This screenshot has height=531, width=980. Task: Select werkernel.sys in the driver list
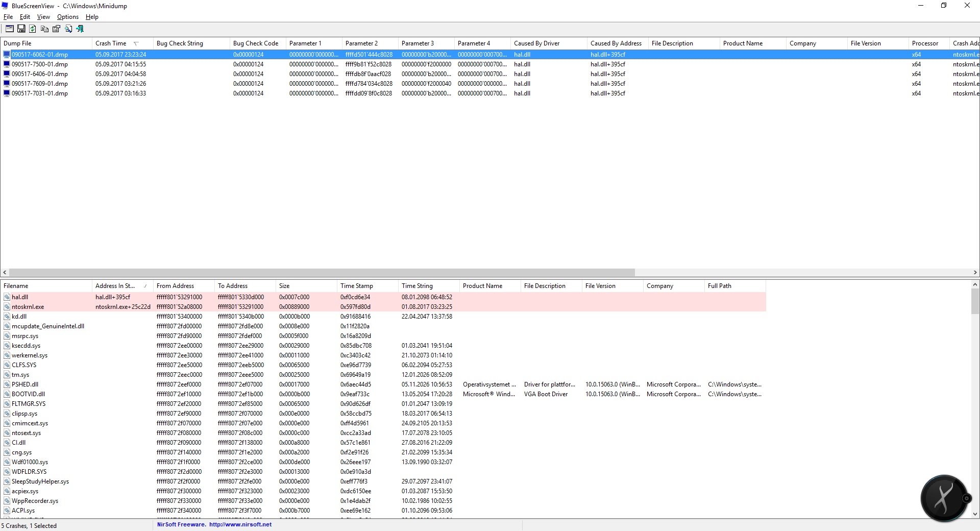click(x=383, y=355)
